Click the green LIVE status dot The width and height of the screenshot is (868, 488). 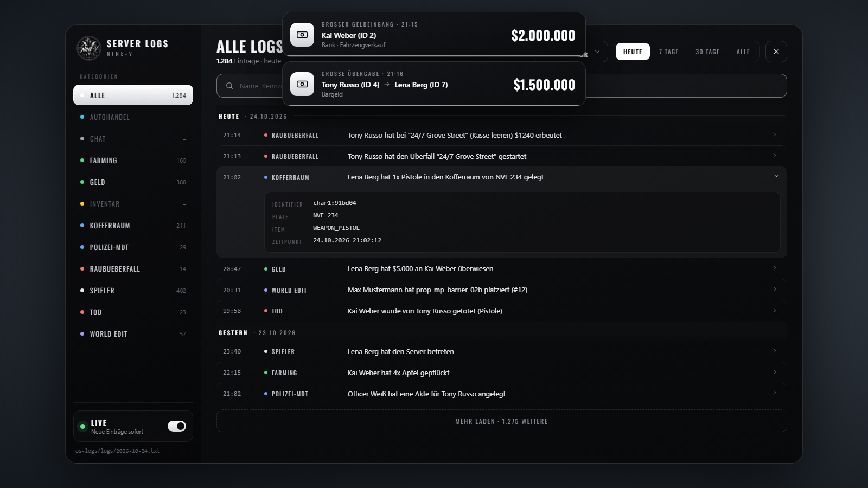[x=82, y=426]
